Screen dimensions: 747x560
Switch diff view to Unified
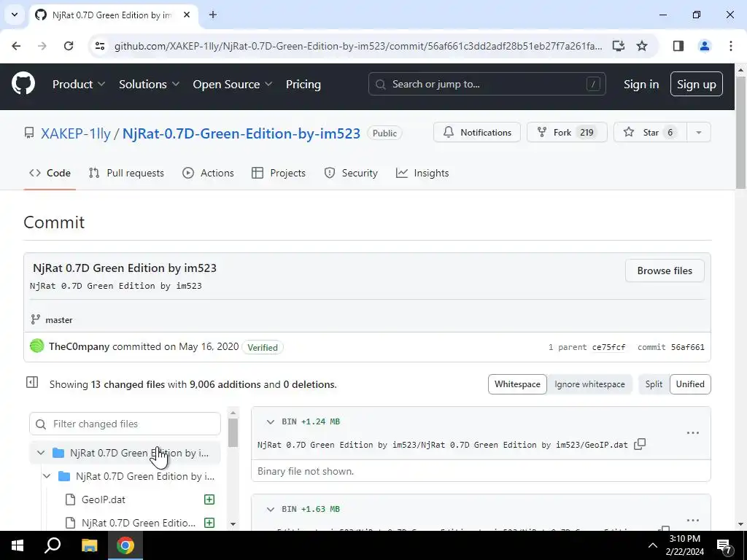pyautogui.click(x=690, y=384)
